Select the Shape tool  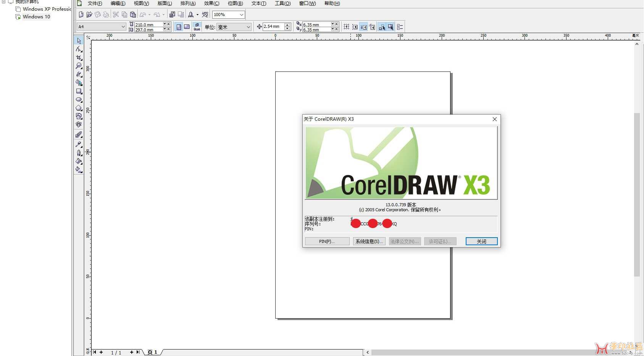pos(79,49)
